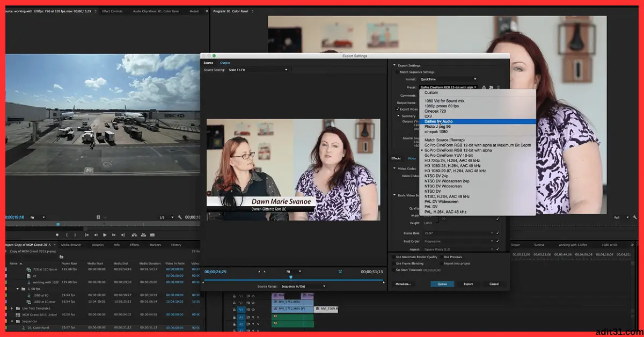
Task: Open the source monitor Settings wrench icon
Action: coord(179,218)
